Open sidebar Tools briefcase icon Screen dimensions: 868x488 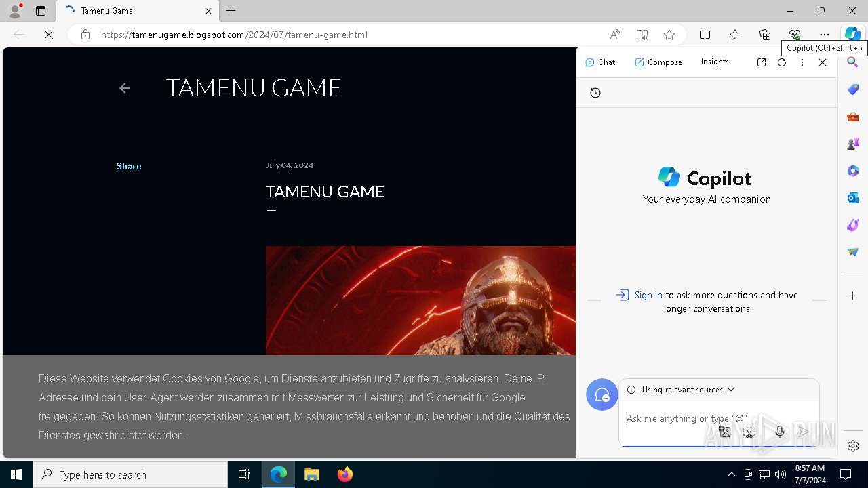853,117
